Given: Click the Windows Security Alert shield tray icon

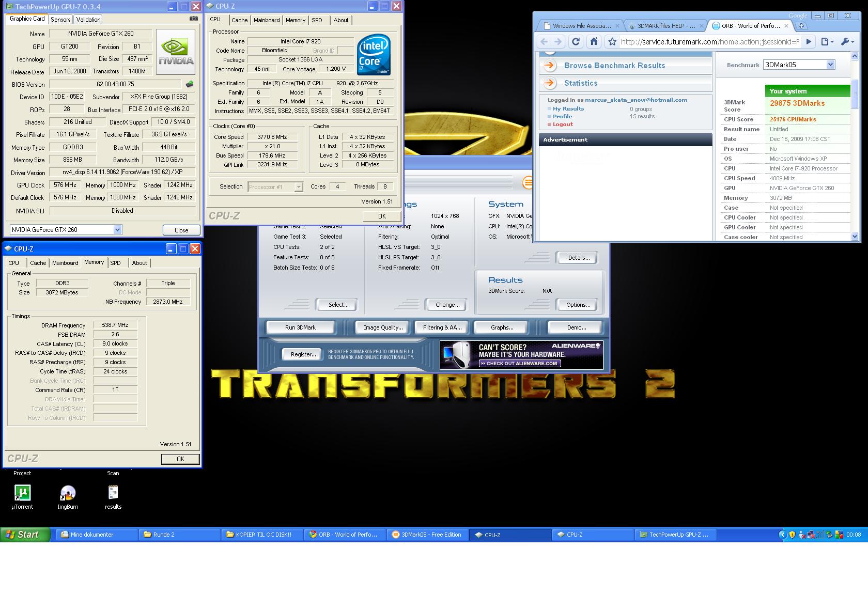Looking at the screenshot, I should (x=792, y=535).
